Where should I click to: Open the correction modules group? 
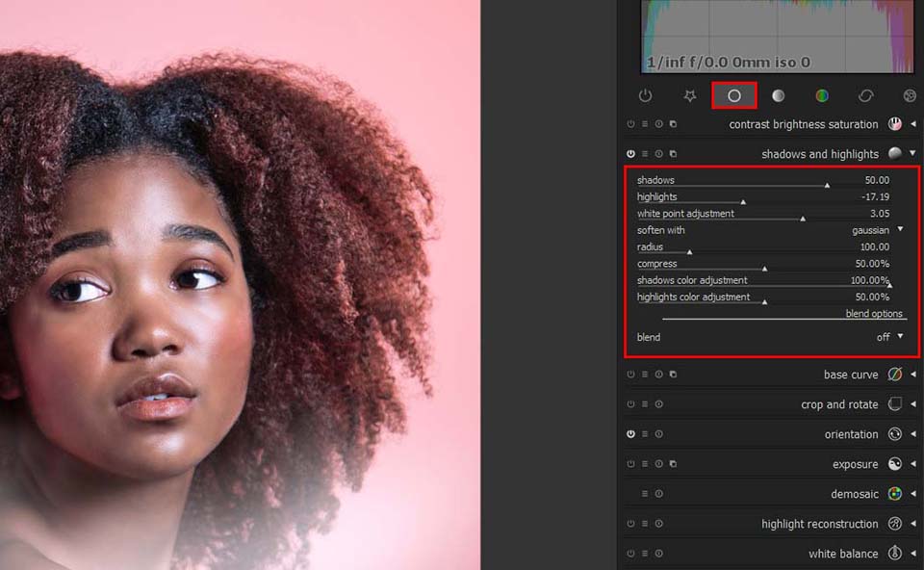click(865, 95)
